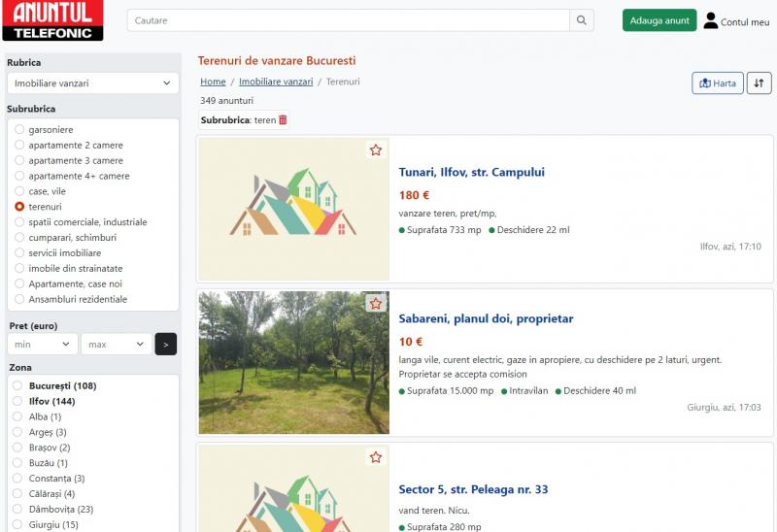Expand the Rubrica Imobiliare vanzari dropdown

click(92, 83)
